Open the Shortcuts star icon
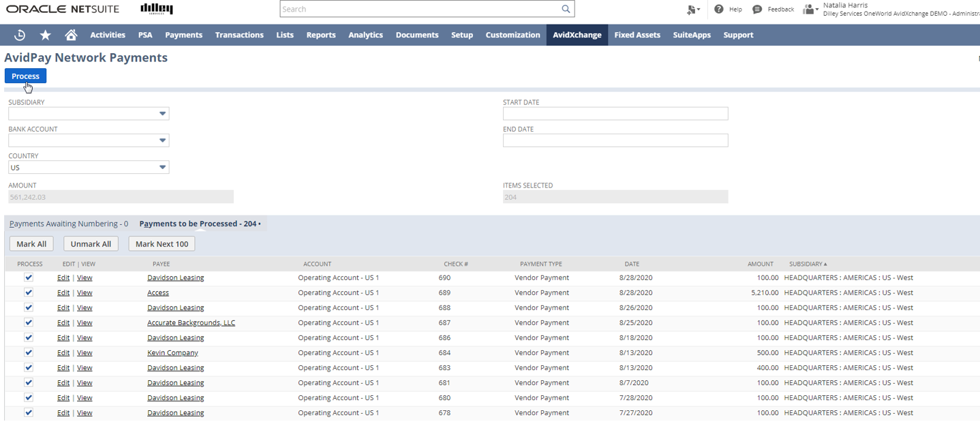 [46, 35]
